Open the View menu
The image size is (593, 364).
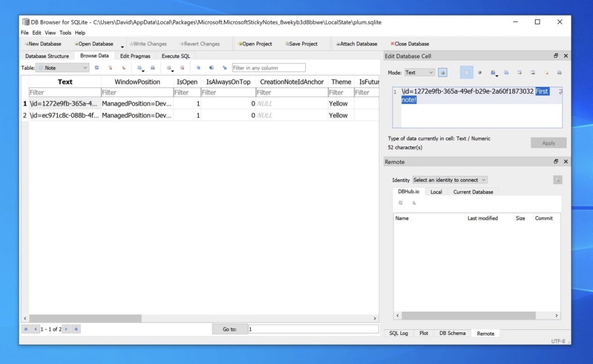coord(50,33)
